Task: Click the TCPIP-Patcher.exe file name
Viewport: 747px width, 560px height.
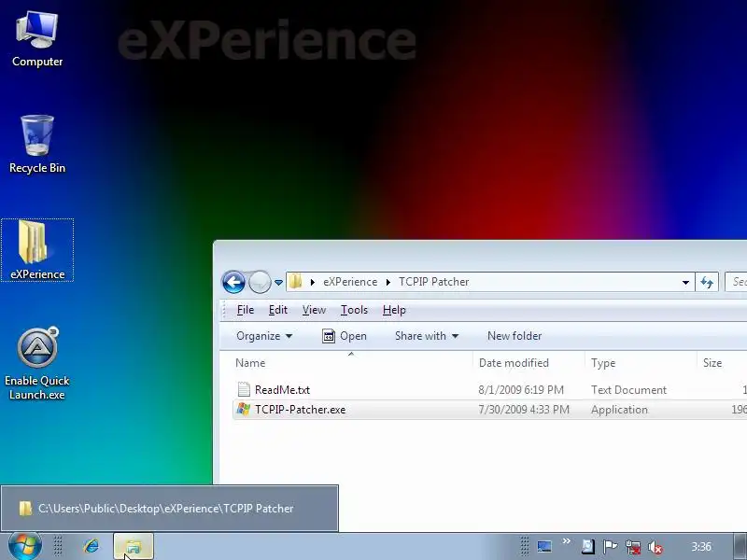Action: 300,410
